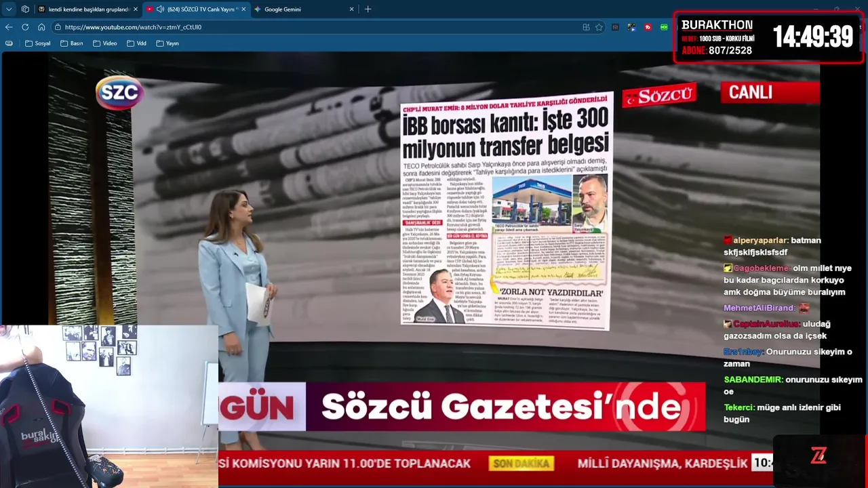Click chat username SABANDEMIR
The width and height of the screenshot is (868, 488).
pos(753,380)
